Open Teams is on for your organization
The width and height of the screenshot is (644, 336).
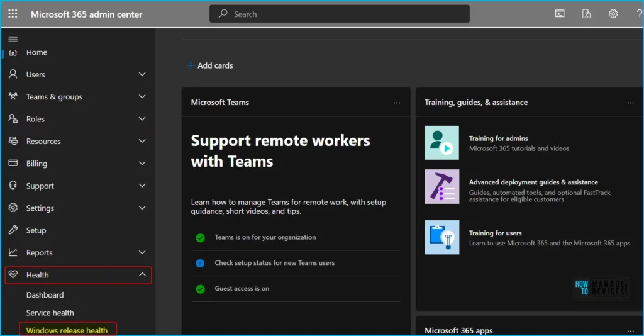tap(265, 237)
